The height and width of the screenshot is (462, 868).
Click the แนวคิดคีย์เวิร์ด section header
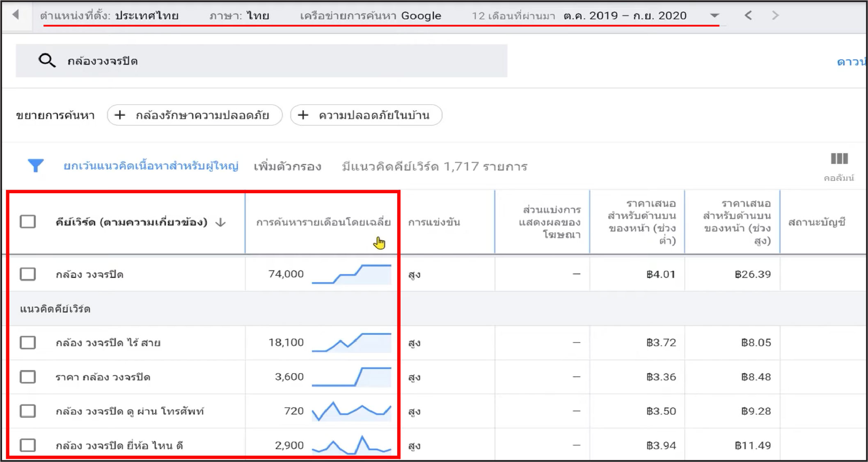click(x=55, y=309)
